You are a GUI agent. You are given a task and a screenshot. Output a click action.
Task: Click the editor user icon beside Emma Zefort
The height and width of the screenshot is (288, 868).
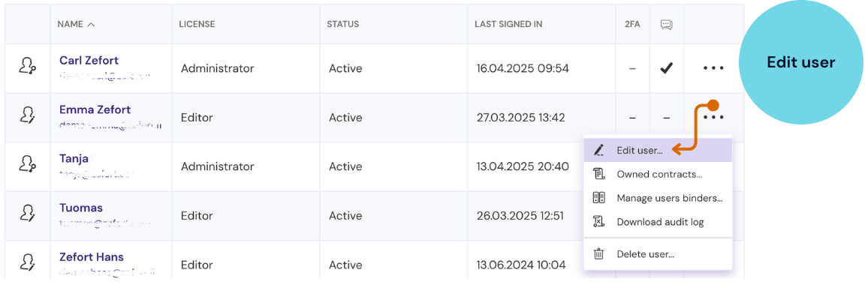point(28,115)
